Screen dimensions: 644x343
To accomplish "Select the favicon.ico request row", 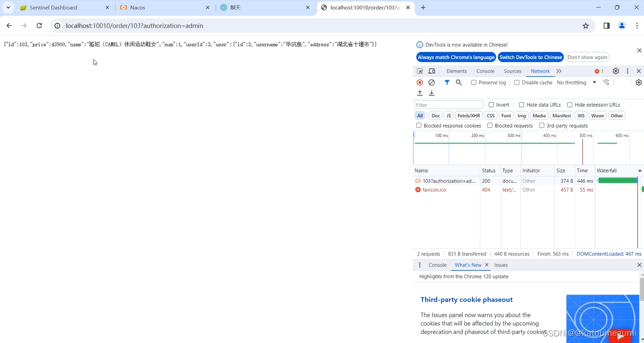I will click(528, 190).
